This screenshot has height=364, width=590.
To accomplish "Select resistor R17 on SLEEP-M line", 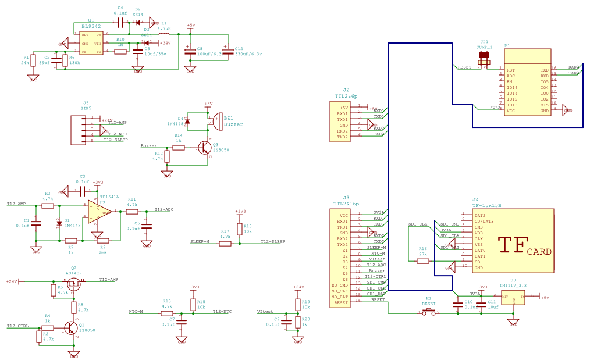I will tap(225, 244).
